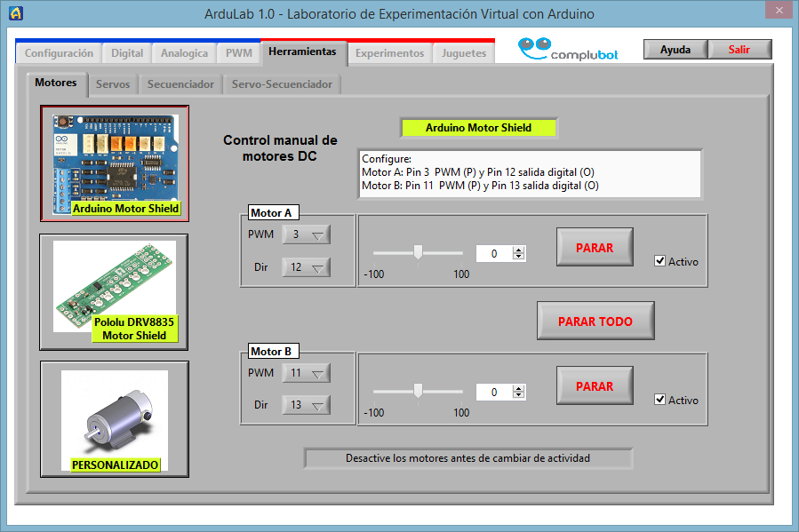
Task: Choose the Pololu DRV8835 Motor Shield image
Action: [114, 291]
